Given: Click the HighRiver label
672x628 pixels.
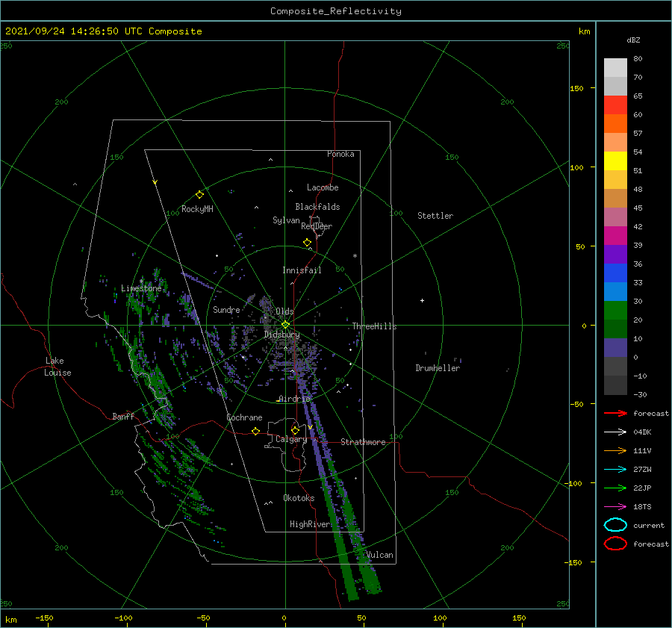Looking at the screenshot, I should (310, 524).
